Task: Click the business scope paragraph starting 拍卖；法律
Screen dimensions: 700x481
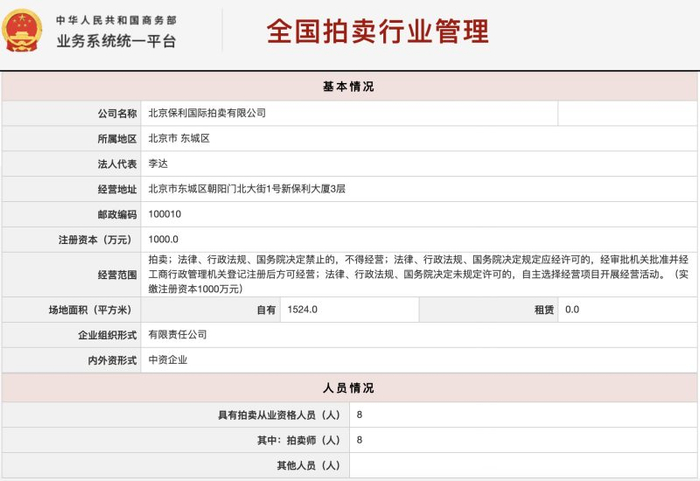Action: [418, 274]
